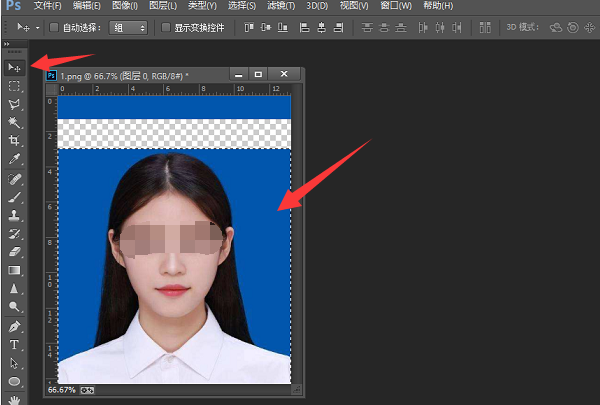Select the Pen tool
The image size is (600, 405).
click(15, 326)
